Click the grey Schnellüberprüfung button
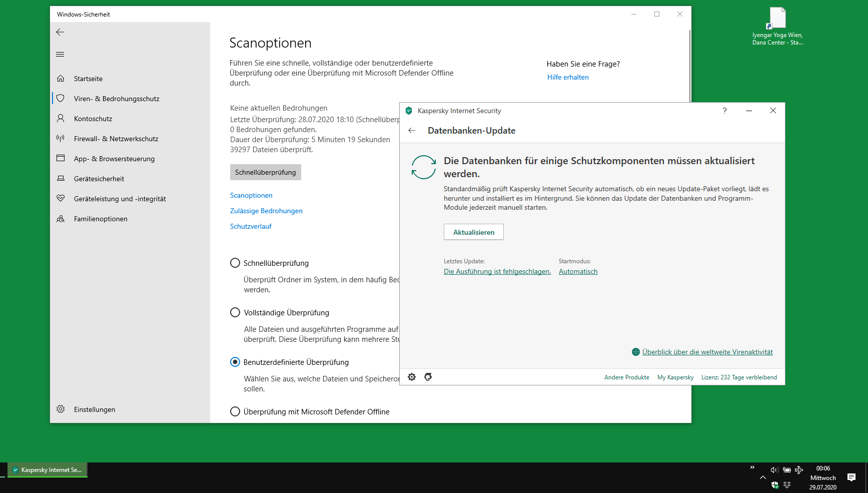868x493 pixels. (x=266, y=172)
